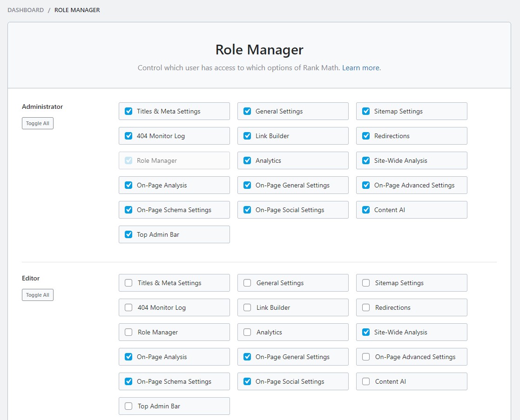Enable Editor Sitemap Settings
This screenshot has height=420, width=520.
click(x=366, y=283)
